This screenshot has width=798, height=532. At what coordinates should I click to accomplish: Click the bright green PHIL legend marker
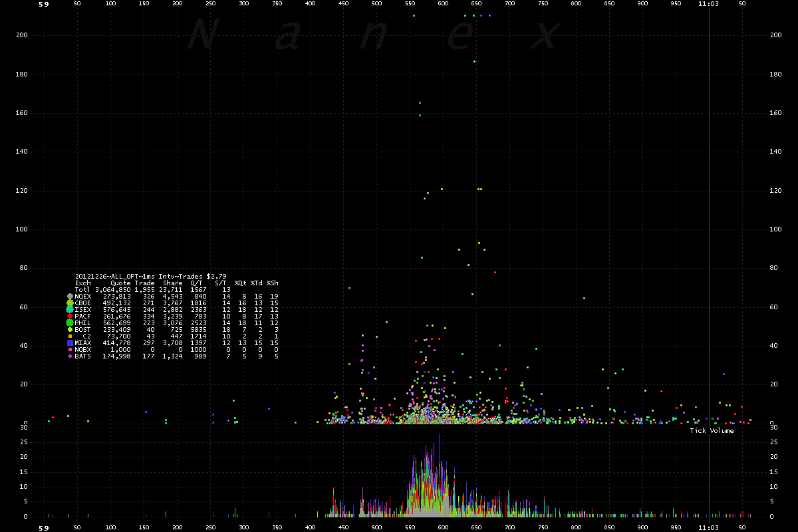(x=70, y=323)
